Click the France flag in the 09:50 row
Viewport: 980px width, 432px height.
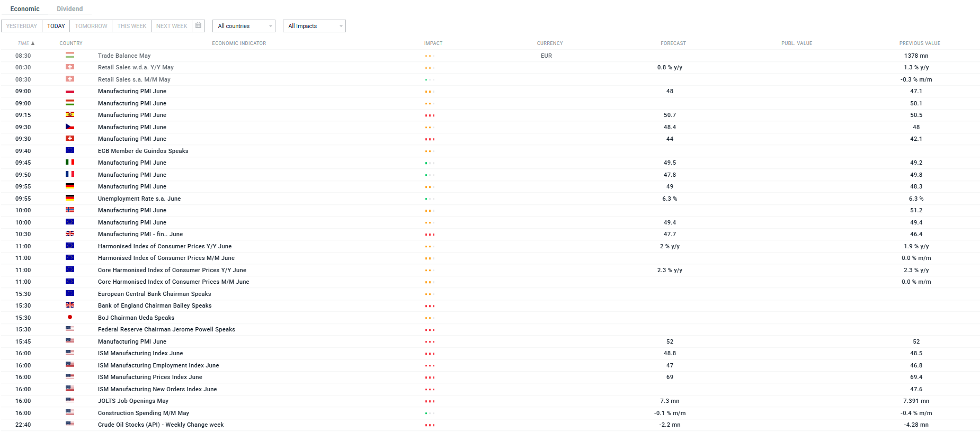70,174
